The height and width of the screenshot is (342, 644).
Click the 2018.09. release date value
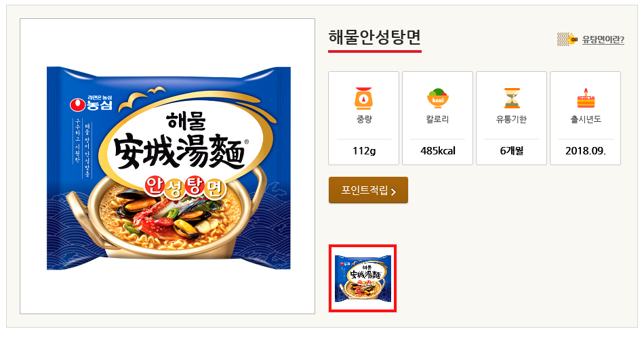point(586,150)
